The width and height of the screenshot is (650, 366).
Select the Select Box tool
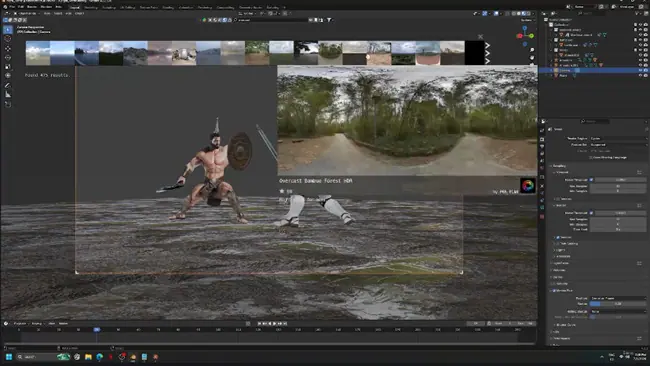(x=8, y=30)
